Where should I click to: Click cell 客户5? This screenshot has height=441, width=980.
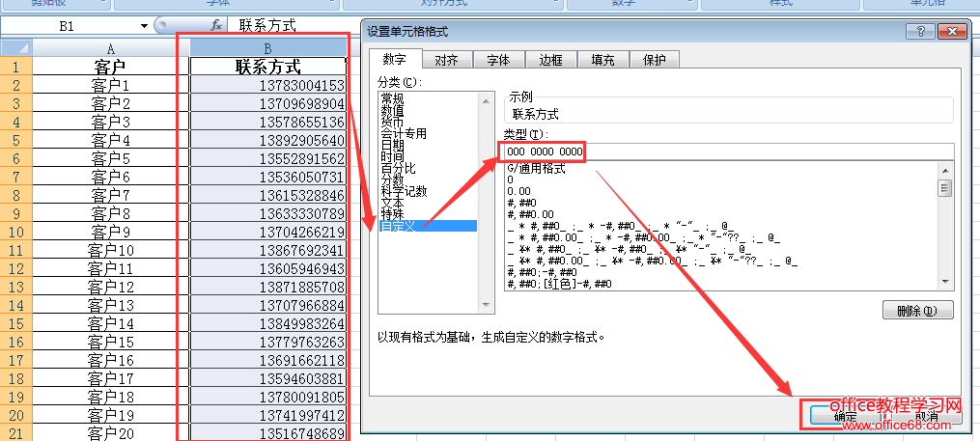(x=111, y=158)
